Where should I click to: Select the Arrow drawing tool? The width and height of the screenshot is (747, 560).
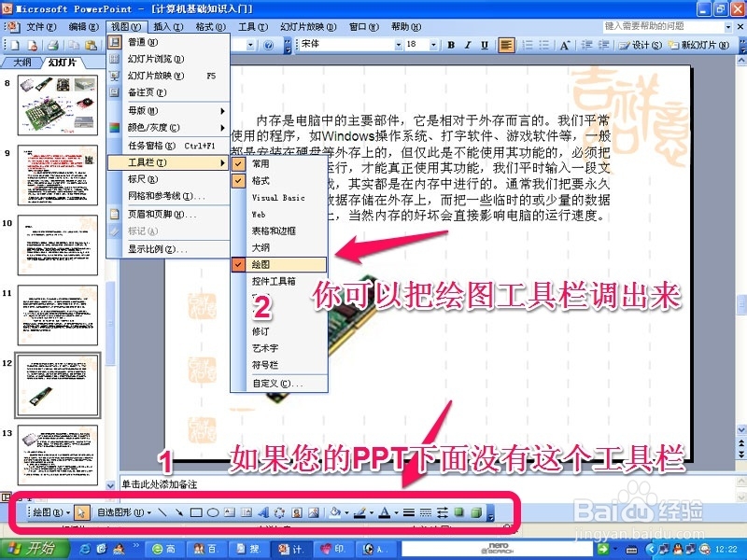point(178,512)
